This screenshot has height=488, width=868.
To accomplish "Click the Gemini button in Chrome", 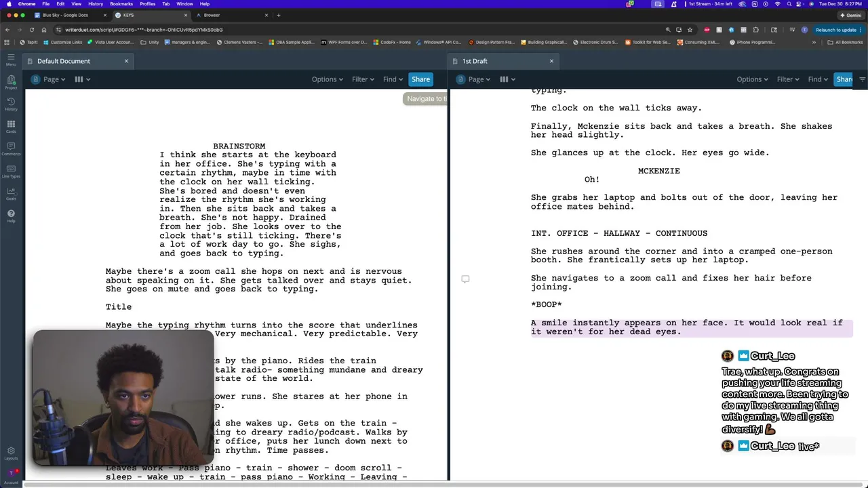I will (x=850, y=15).
